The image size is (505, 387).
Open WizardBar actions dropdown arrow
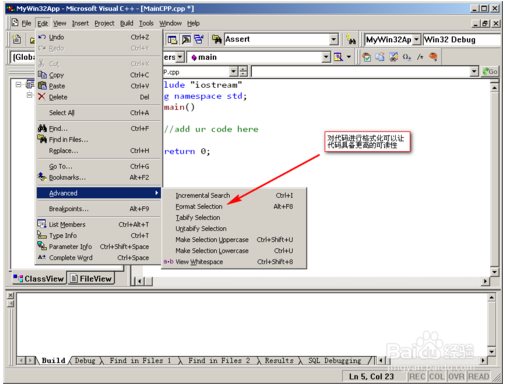pos(349,57)
